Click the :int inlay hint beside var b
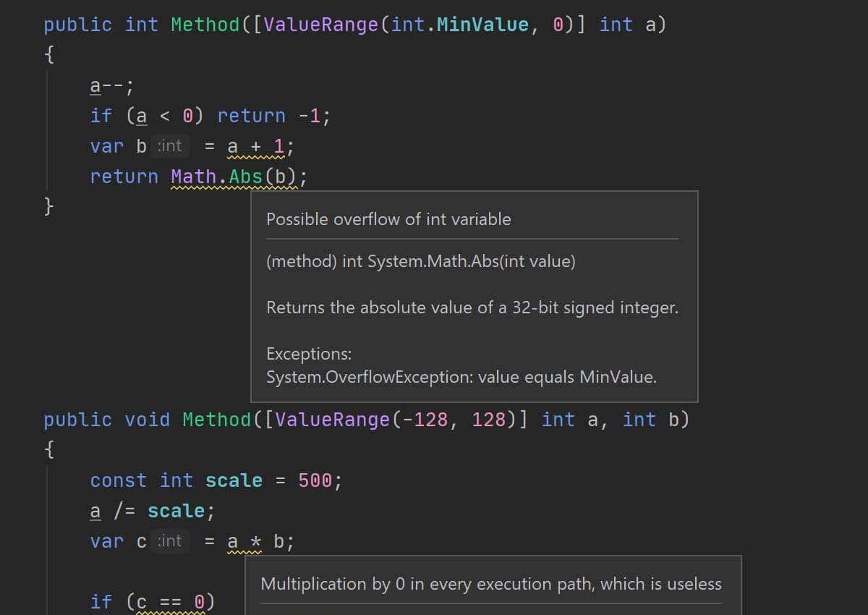This screenshot has width=868, height=615. [170, 146]
